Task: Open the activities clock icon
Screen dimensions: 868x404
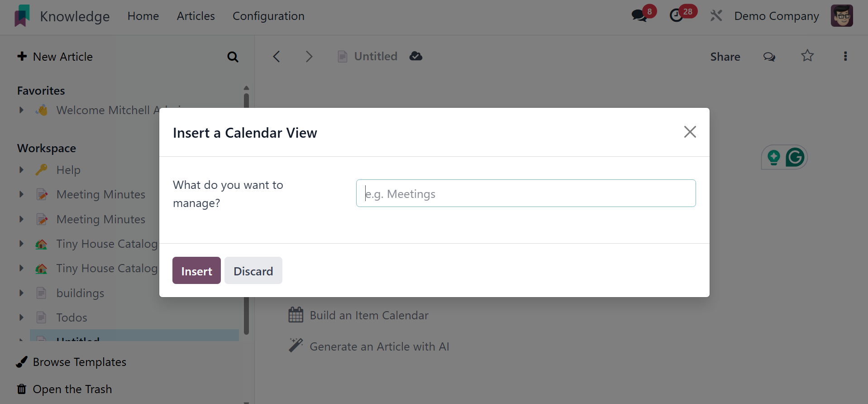Action: tap(677, 16)
